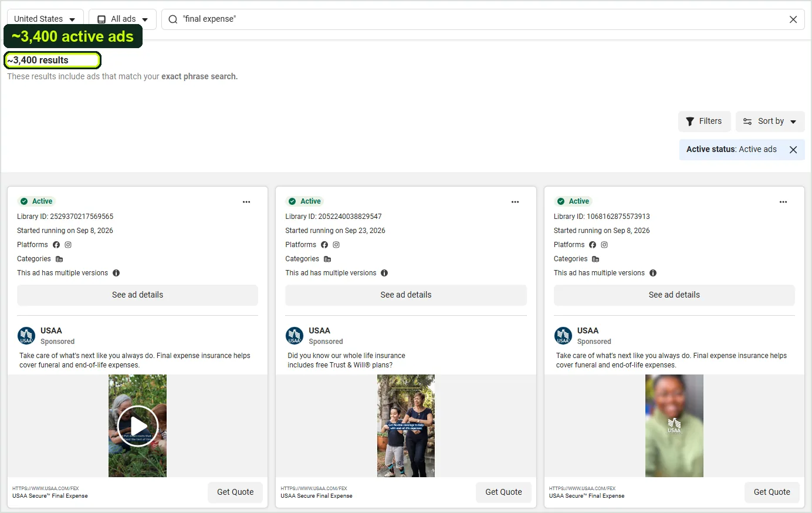Click USAA logo avatar on ad 2052240038829547
Viewport: 812px width, 513px height.
[x=295, y=336]
